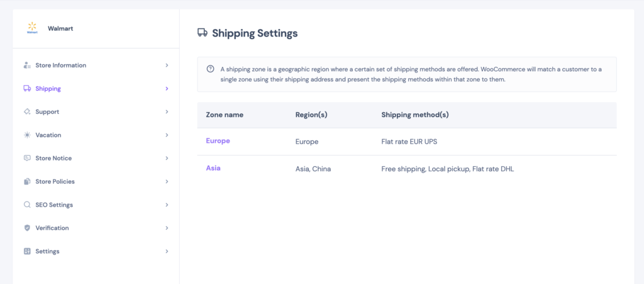The height and width of the screenshot is (284, 644).
Task: Click the Settings sliders icon in sidebar
Action: pyautogui.click(x=27, y=251)
